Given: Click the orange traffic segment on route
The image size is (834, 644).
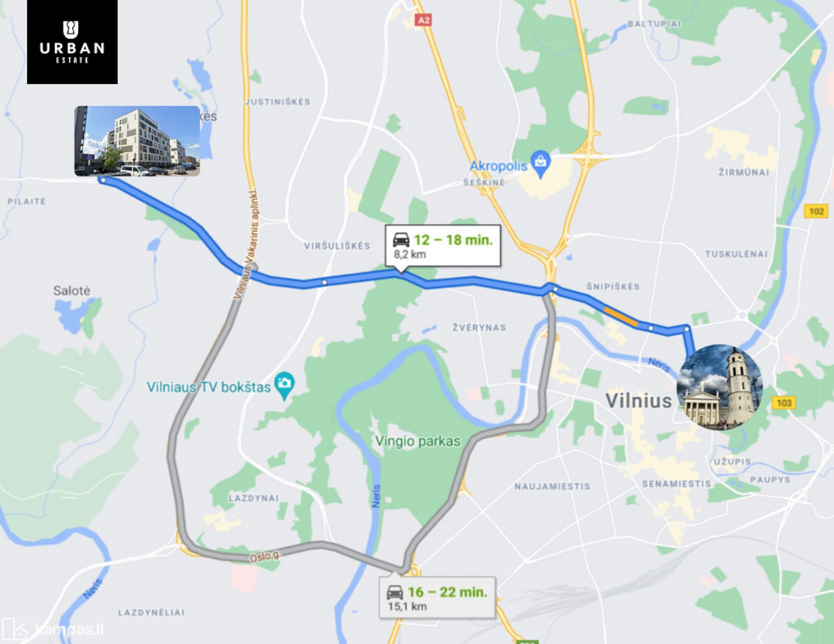Looking at the screenshot, I should pyautogui.click(x=621, y=317).
